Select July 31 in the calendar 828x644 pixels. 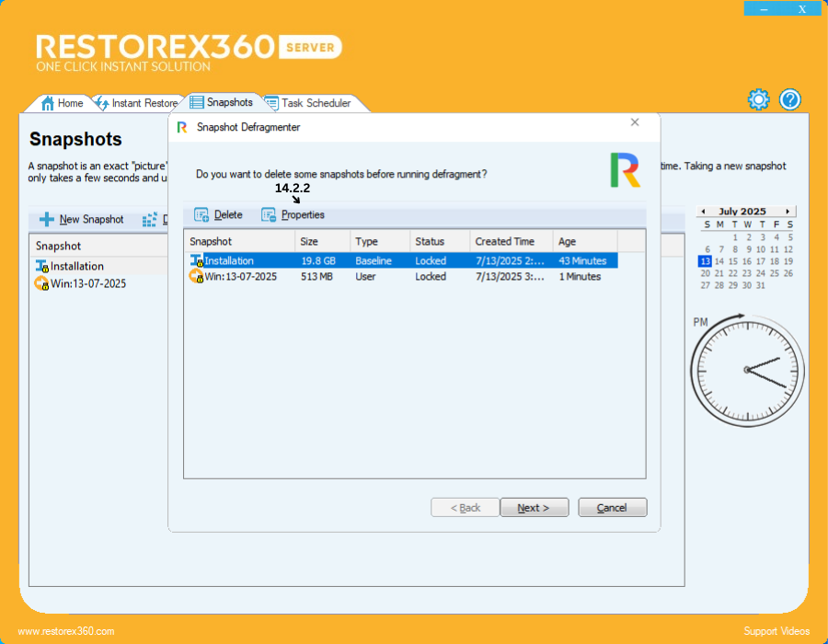pos(761,285)
